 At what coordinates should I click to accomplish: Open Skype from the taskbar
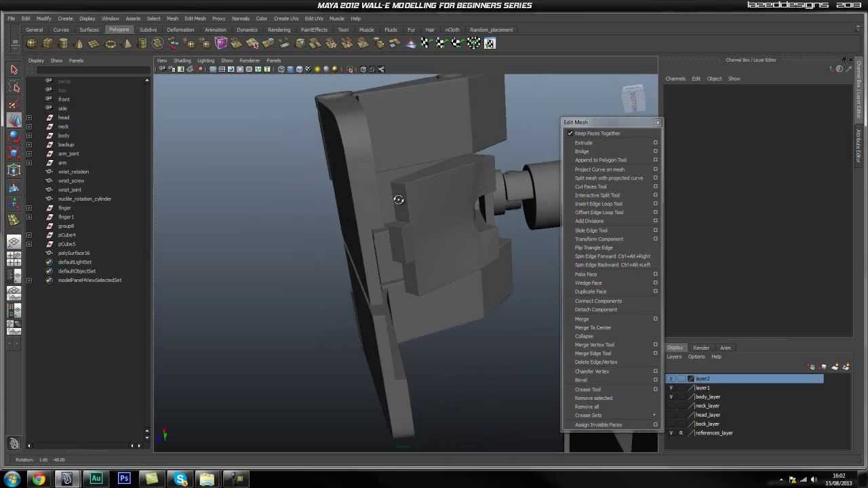pyautogui.click(x=180, y=479)
